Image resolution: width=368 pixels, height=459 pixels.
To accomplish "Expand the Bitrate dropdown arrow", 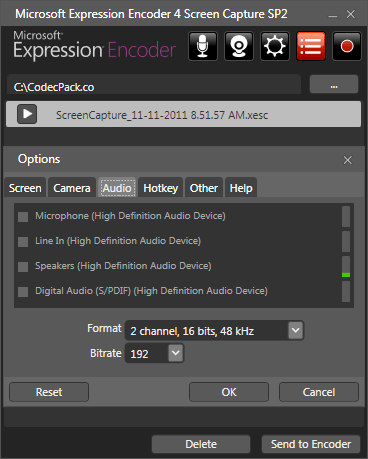I will pos(176,353).
